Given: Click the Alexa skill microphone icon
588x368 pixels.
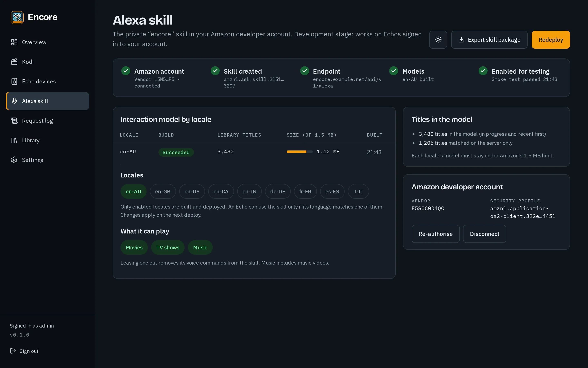Looking at the screenshot, I should [x=14, y=101].
